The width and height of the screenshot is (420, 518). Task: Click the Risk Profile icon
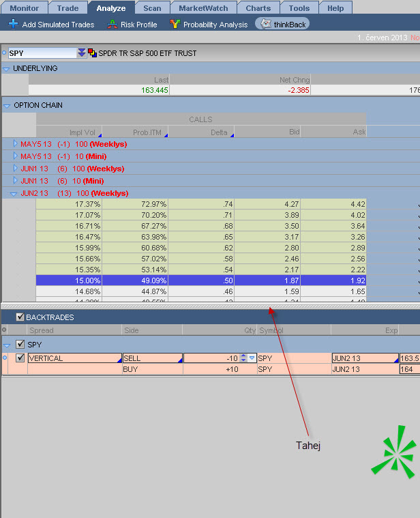[112, 24]
